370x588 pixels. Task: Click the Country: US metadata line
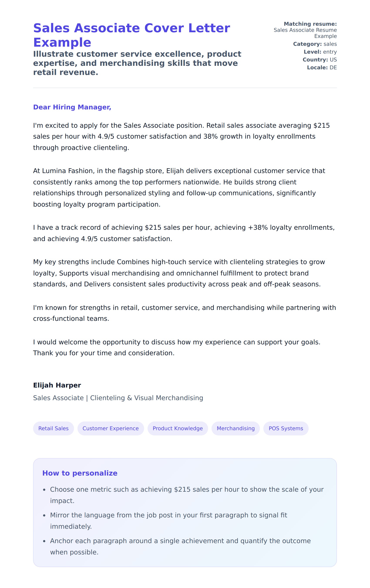tap(320, 59)
